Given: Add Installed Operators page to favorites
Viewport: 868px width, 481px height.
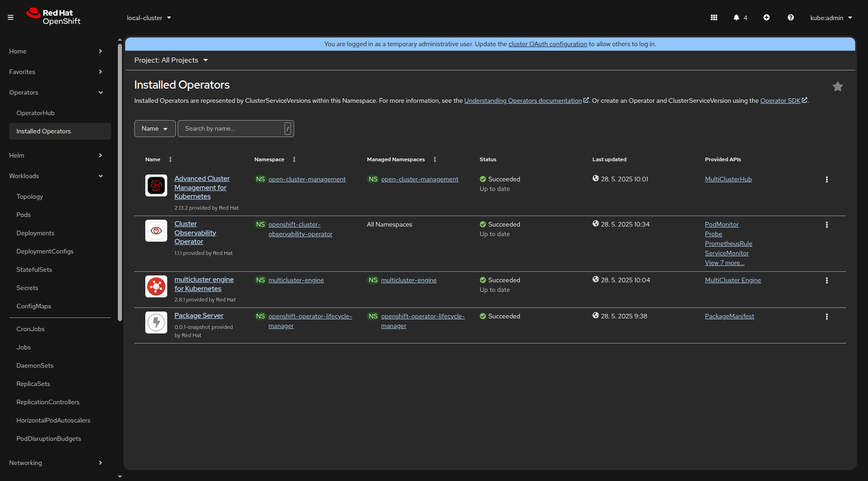Looking at the screenshot, I should pos(837,87).
